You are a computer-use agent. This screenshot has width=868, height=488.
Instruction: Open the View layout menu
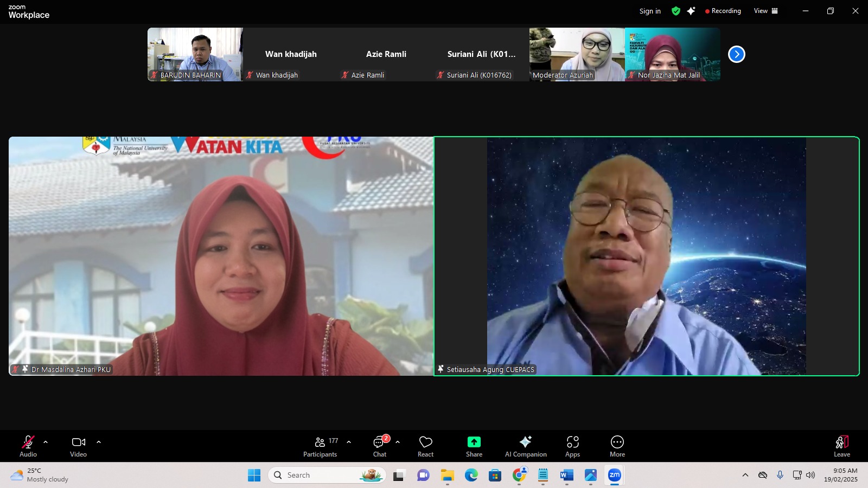click(765, 11)
